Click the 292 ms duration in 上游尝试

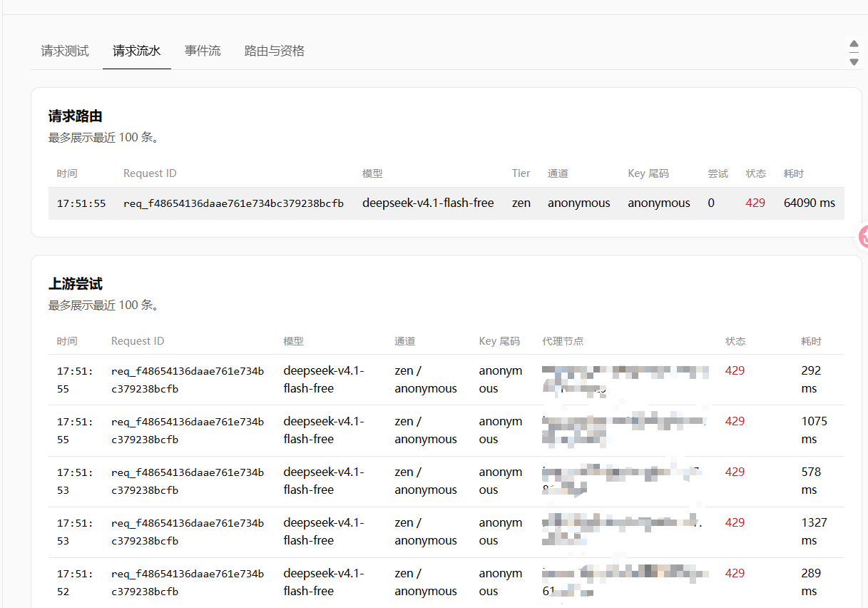(811, 380)
